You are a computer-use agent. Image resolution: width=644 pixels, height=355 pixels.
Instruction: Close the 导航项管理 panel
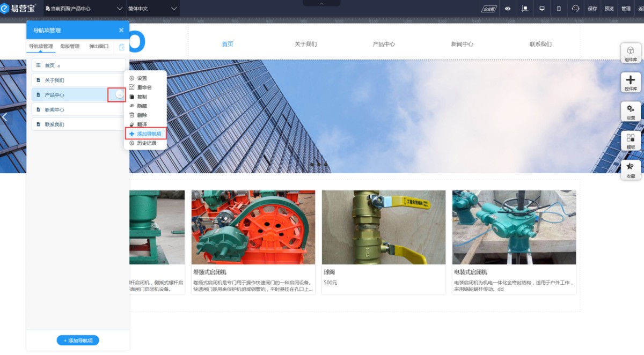[121, 30]
